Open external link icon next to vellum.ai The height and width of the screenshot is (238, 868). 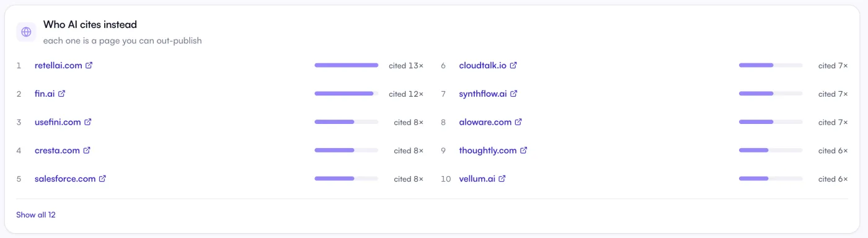click(x=502, y=178)
